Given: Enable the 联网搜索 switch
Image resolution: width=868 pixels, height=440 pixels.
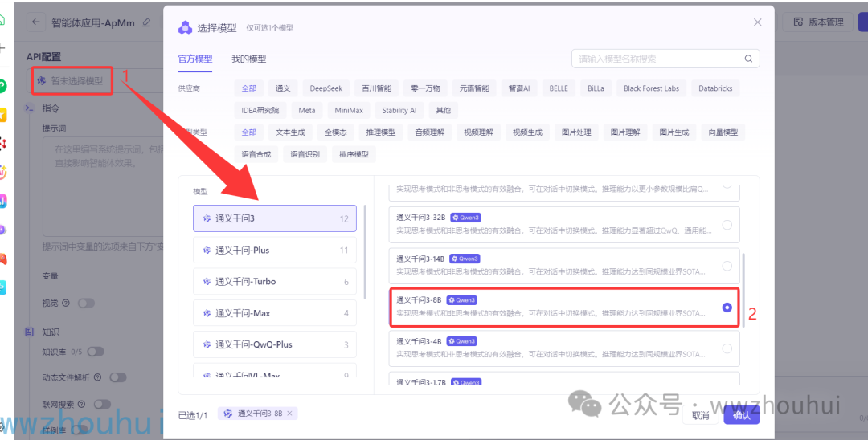Looking at the screenshot, I should [x=102, y=405].
